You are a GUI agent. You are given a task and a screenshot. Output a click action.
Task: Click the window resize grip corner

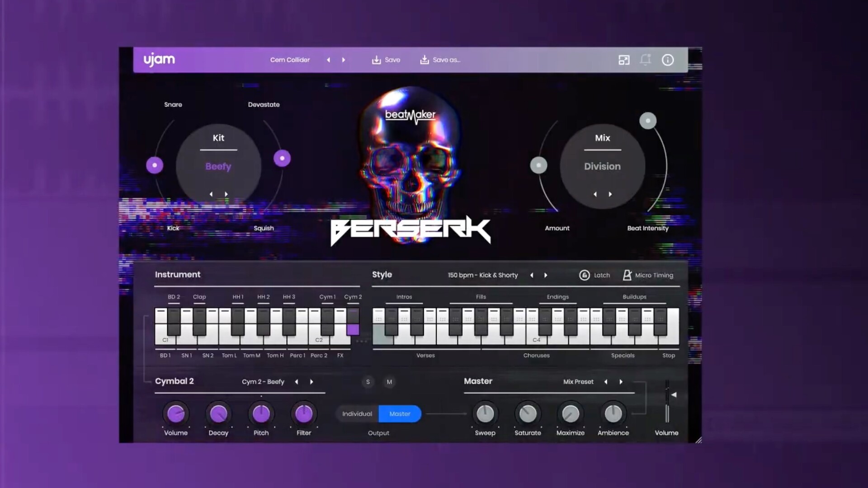click(x=698, y=440)
